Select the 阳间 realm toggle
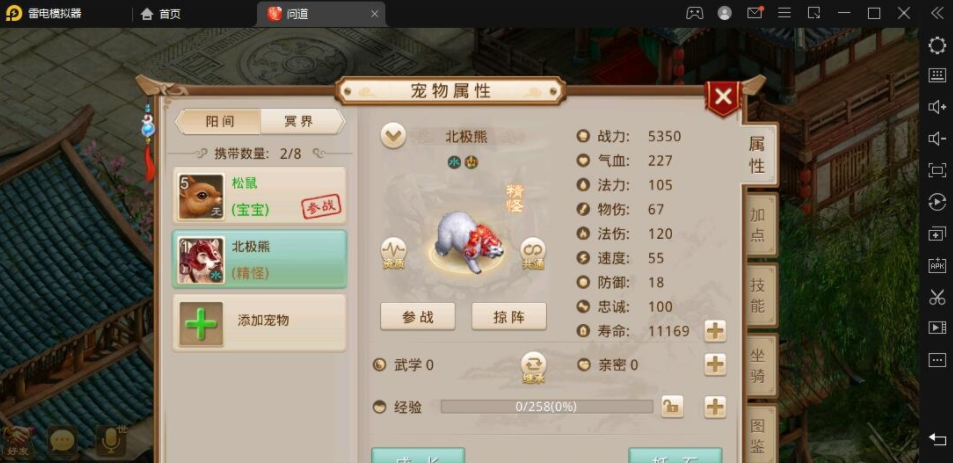The height and width of the screenshot is (463, 953). click(219, 122)
